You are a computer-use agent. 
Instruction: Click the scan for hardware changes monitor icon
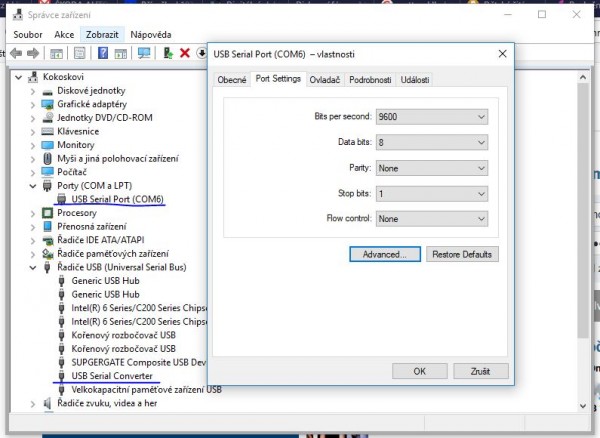[x=144, y=53]
